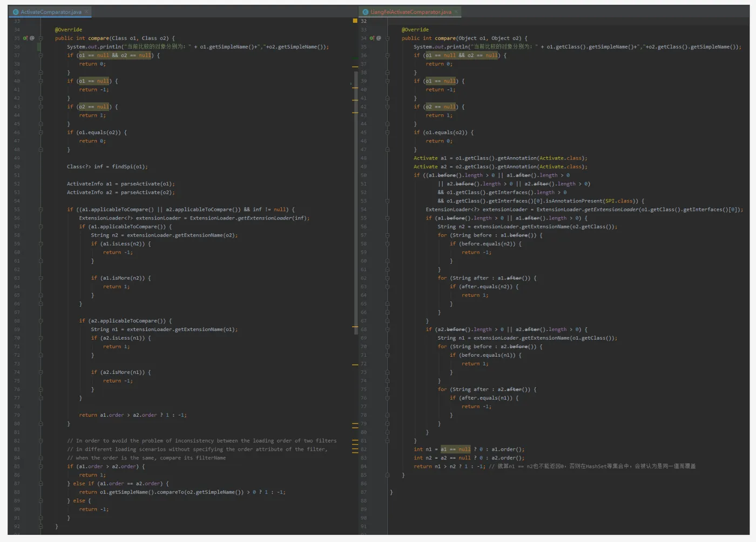This screenshot has width=756, height=542.
Task: Click '@Override' annotation in ActivateComparator.java
Action: [x=69, y=30]
